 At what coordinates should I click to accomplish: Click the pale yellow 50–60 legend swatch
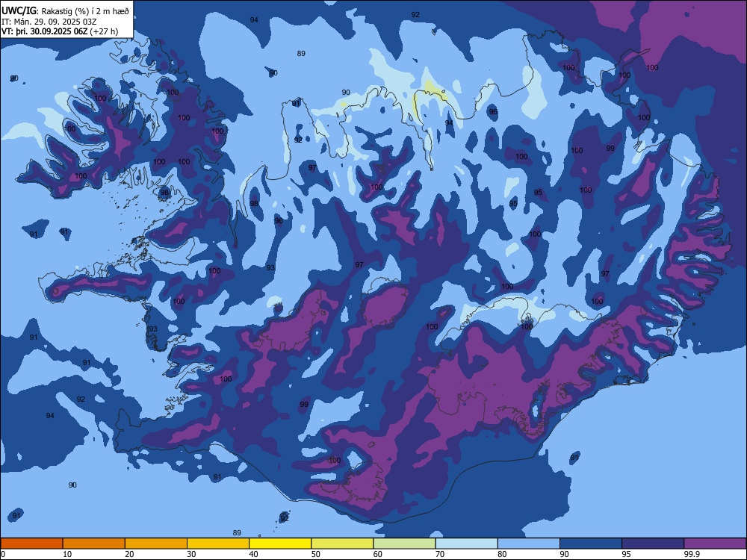point(343,544)
